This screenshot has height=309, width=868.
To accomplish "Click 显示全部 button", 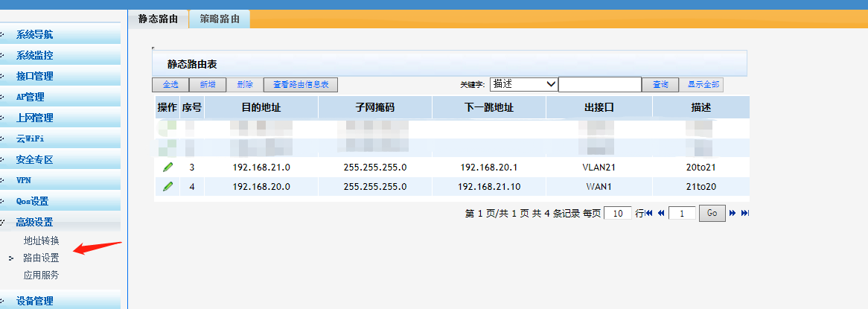I will [703, 85].
